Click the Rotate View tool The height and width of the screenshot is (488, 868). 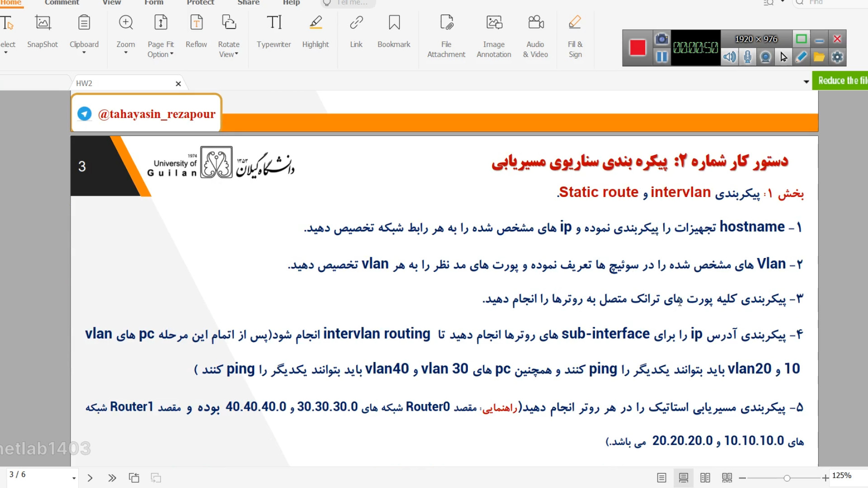[229, 36]
